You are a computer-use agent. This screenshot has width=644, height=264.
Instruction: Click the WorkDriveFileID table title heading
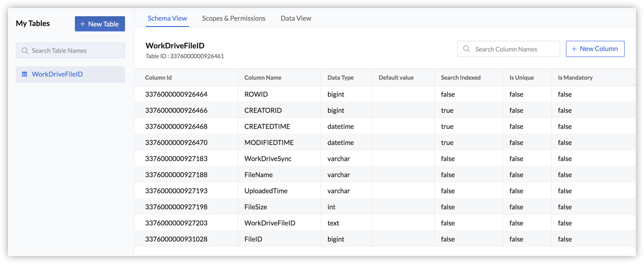click(x=175, y=46)
